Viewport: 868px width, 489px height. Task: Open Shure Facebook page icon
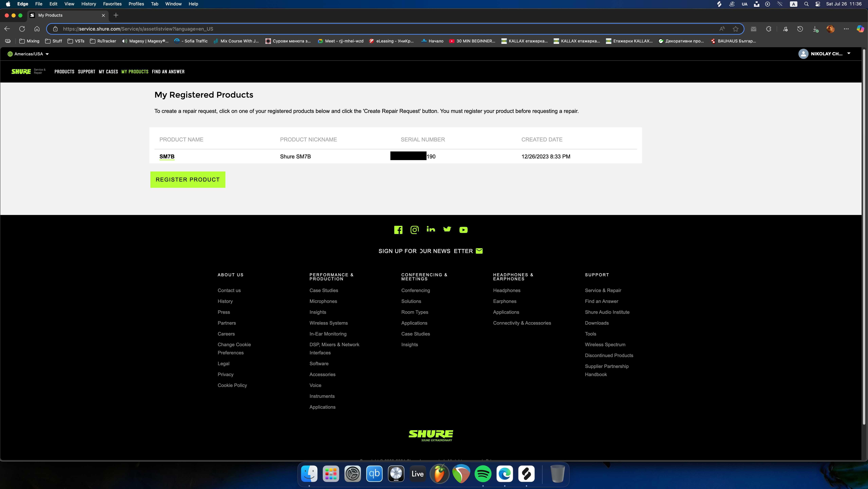click(x=398, y=230)
